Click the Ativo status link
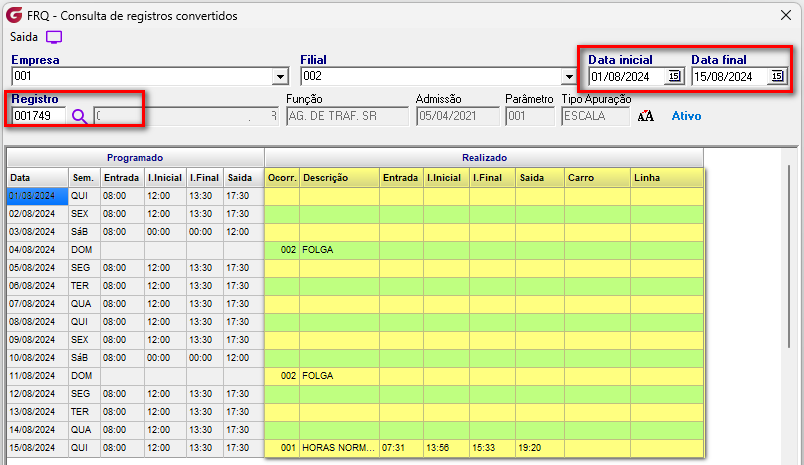Image resolution: width=804 pixels, height=465 pixels. [x=686, y=116]
